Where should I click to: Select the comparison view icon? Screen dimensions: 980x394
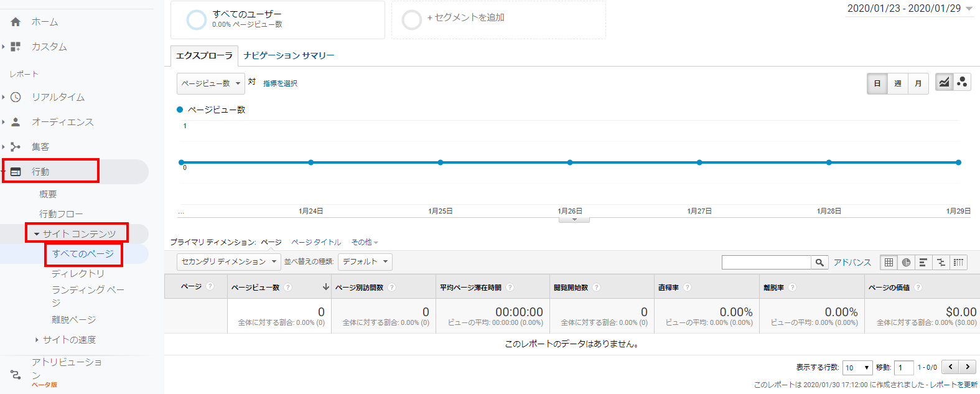(x=941, y=263)
